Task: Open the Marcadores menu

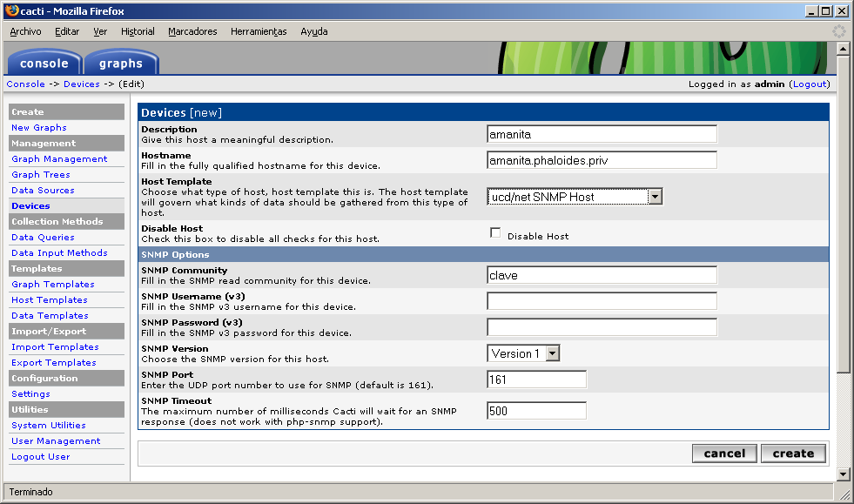Action: click(192, 31)
